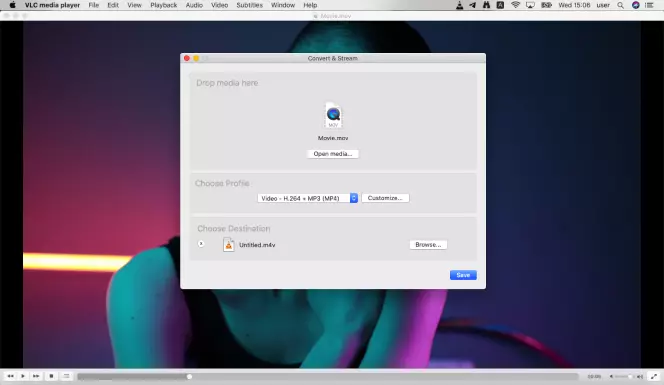
Task: Mute audio with the small speaker icon
Action: click(x=611, y=377)
